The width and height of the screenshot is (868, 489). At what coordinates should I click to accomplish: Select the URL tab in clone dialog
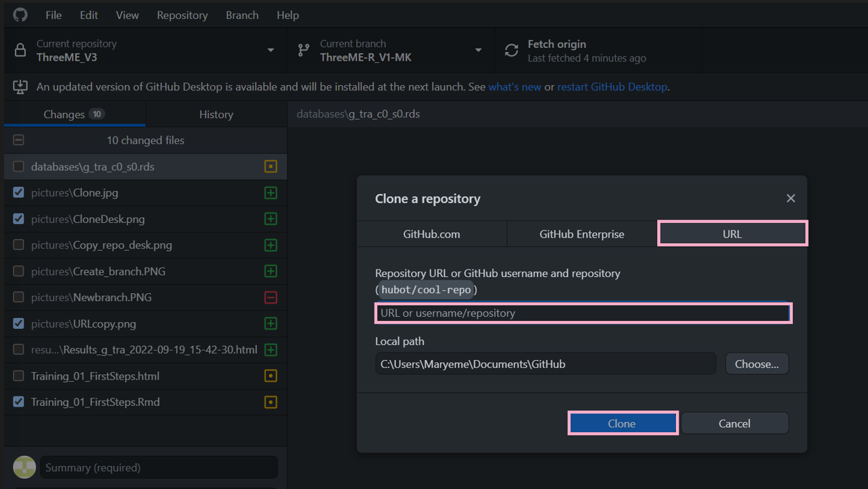click(x=732, y=234)
